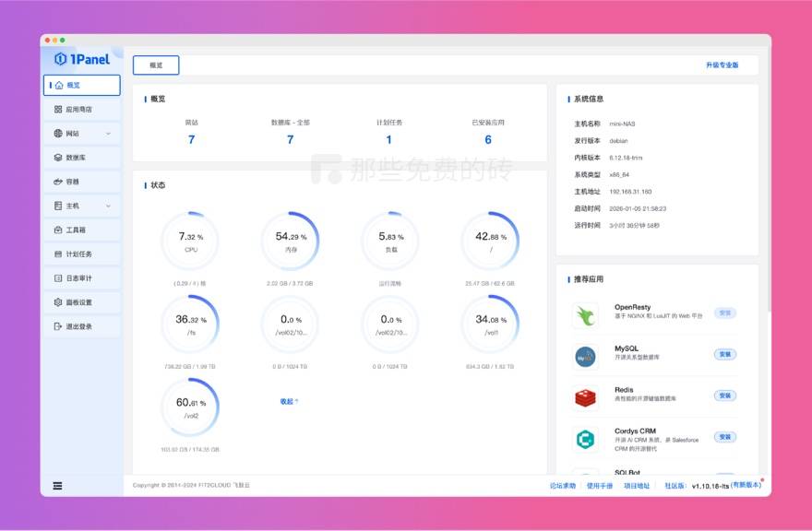Select the 概览 overview tab at top
The image size is (812, 531).
click(x=156, y=65)
